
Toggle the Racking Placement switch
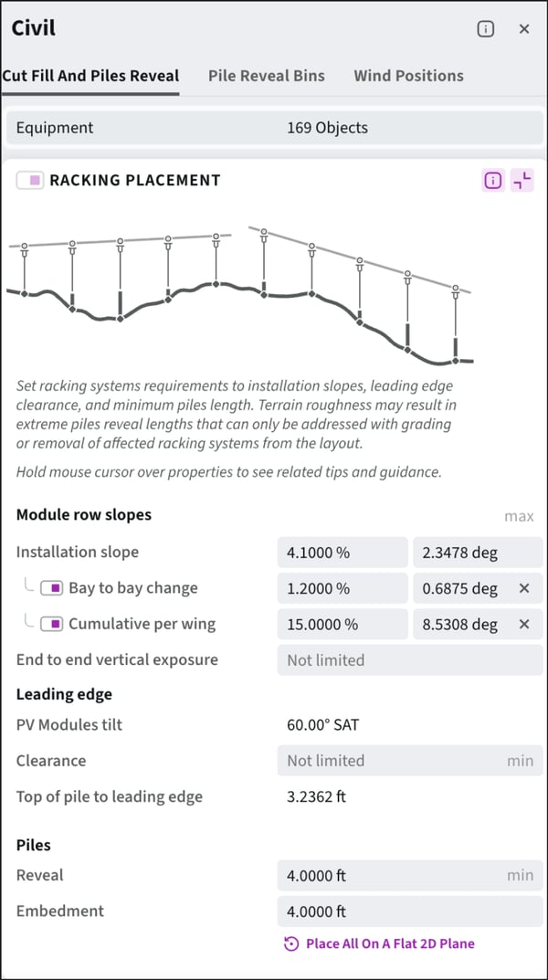coord(30,181)
